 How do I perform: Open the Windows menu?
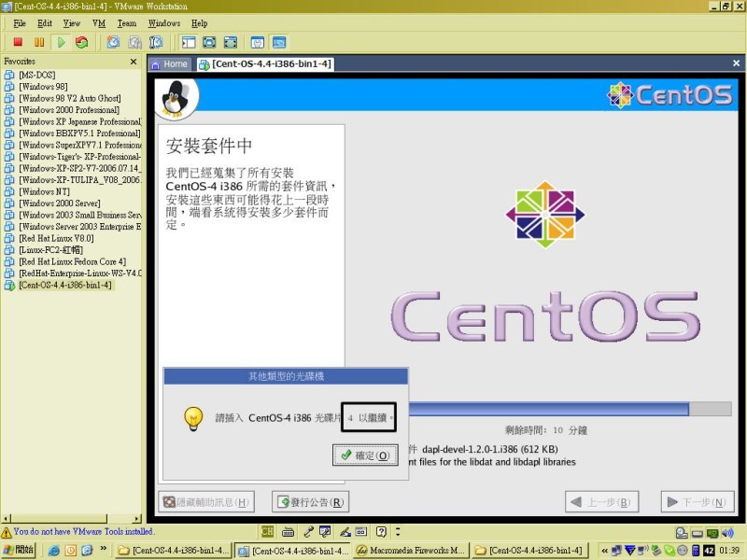coord(164,22)
